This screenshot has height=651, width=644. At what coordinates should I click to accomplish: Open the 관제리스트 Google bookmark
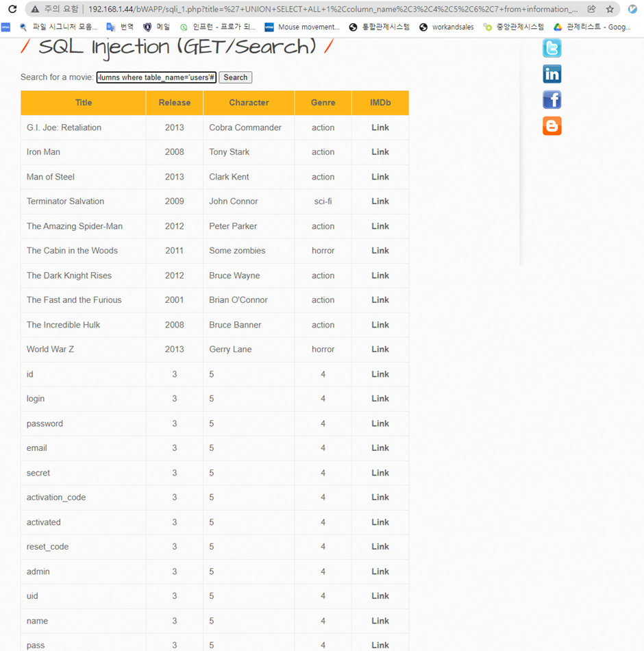click(593, 27)
